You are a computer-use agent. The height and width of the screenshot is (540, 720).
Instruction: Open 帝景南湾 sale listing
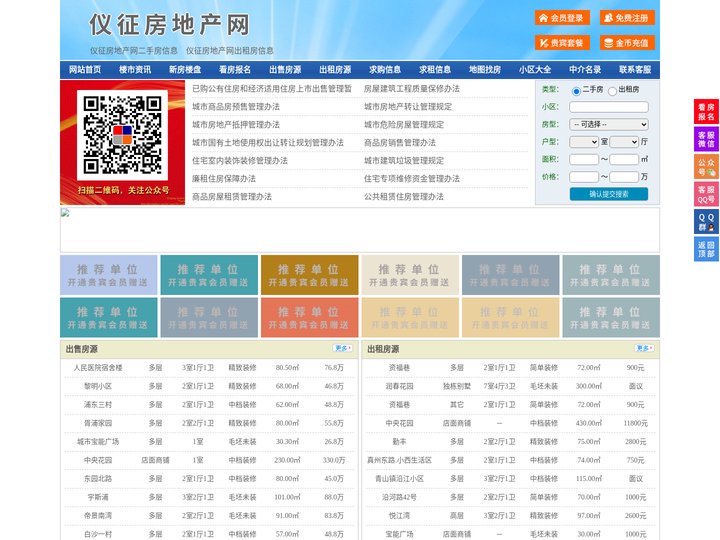point(98,516)
